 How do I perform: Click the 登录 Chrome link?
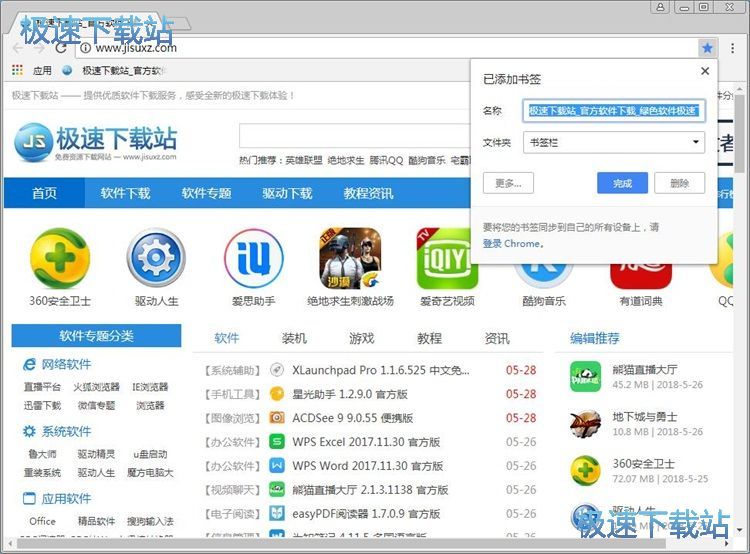512,244
